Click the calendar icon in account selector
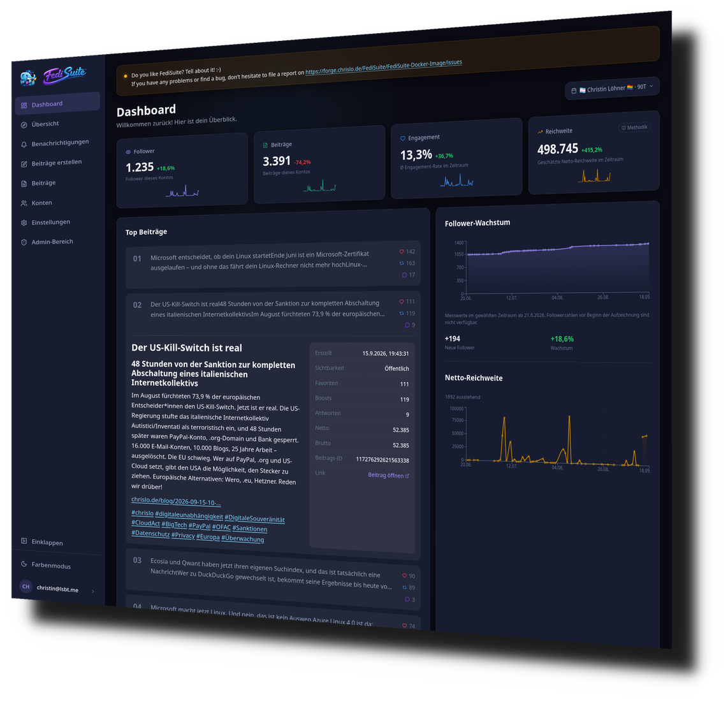The image size is (728, 704). [x=574, y=91]
